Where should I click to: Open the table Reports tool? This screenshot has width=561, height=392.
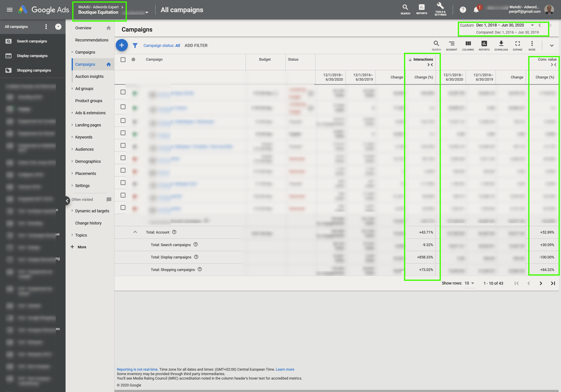coord(484,45)
